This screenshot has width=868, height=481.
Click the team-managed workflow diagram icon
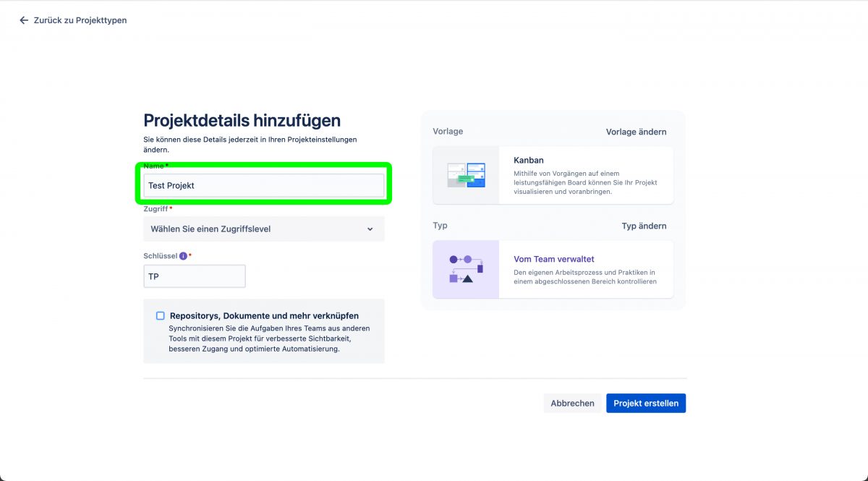pyautogui.click(x=466, y=269)
